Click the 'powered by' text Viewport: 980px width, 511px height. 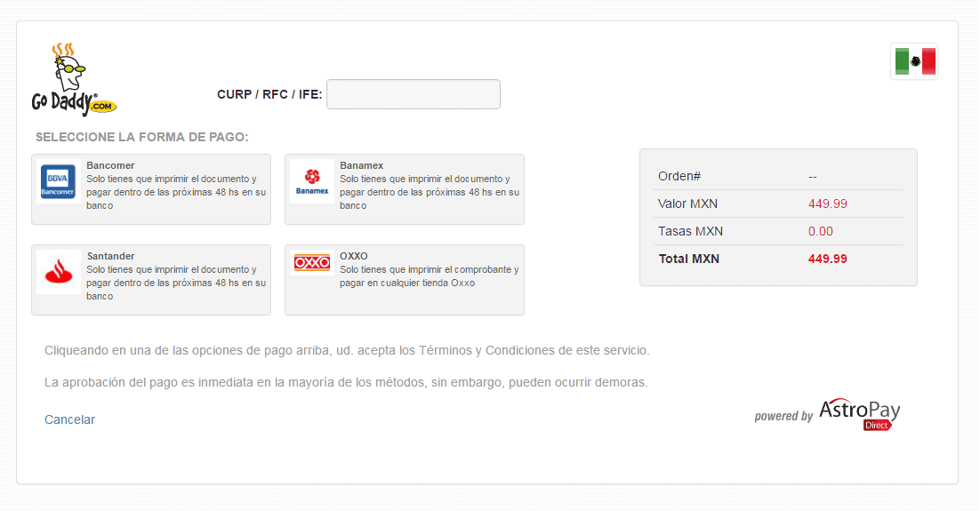pyautogui.click(x=783, y=416)
